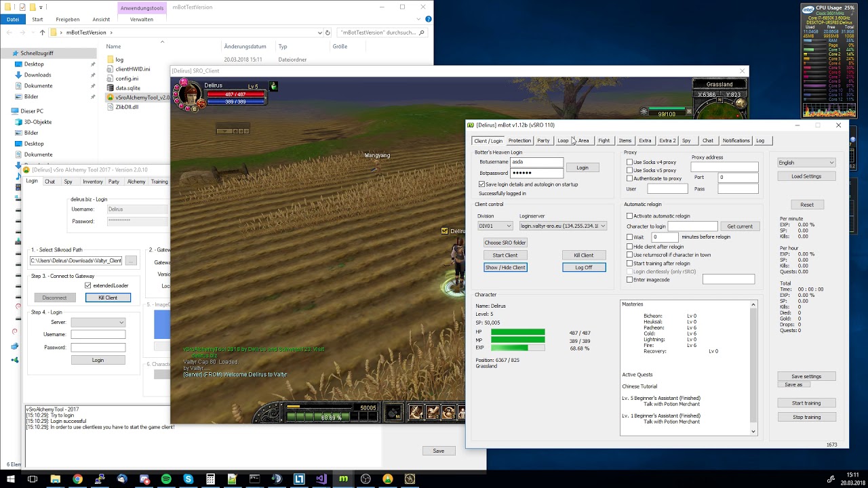This screenshot has height=488, width=868.
Task: Click the third skill slot in the hotbar
Action: click(x=448, y=411)
